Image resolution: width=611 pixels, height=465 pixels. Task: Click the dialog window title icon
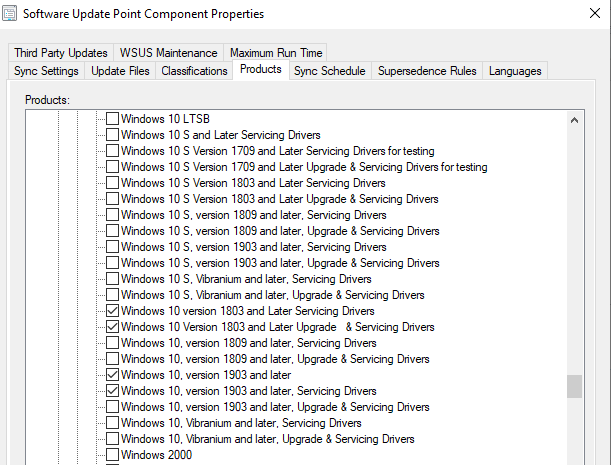click(9, 13)
